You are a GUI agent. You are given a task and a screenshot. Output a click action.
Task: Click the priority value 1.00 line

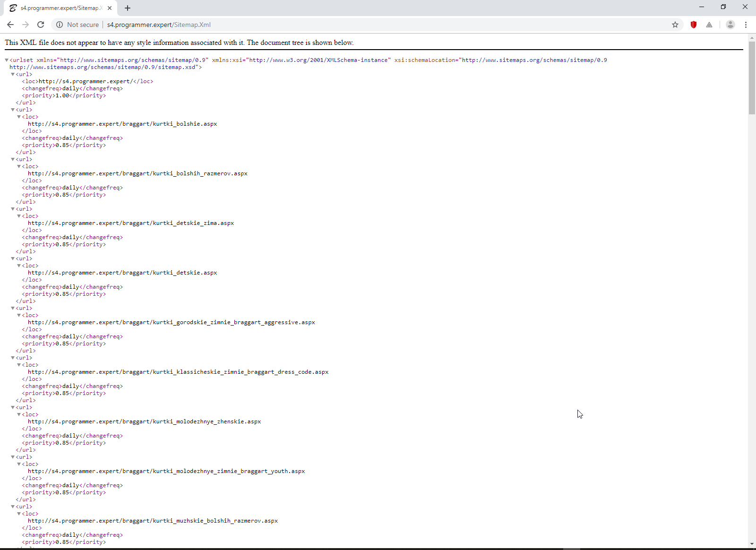[64, 95]
